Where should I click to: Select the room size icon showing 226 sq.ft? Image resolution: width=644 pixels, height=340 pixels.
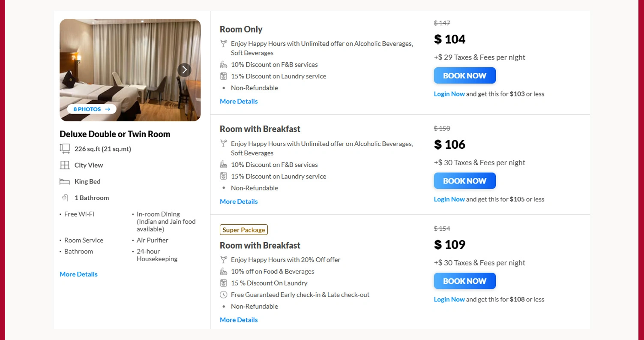[64, 148]
